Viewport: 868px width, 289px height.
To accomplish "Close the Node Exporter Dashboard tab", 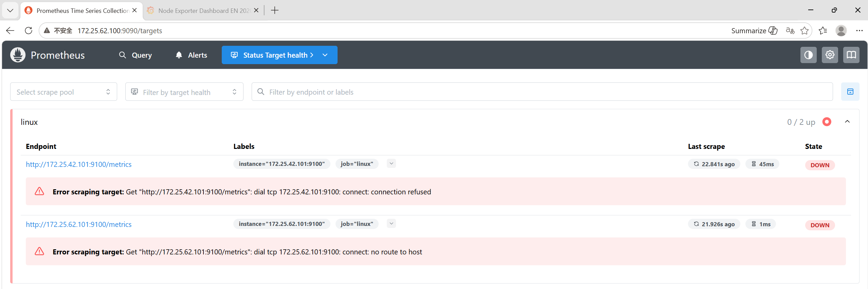I will (x=256, y=11).
